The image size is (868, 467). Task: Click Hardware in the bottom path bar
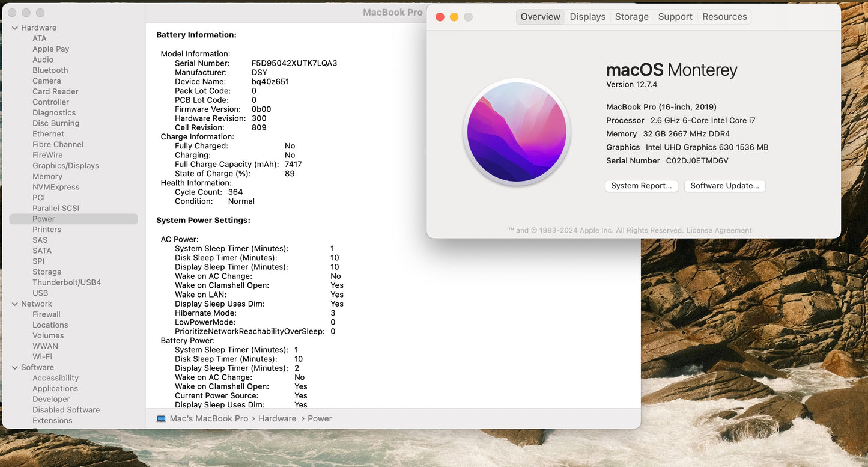(277, 418)
